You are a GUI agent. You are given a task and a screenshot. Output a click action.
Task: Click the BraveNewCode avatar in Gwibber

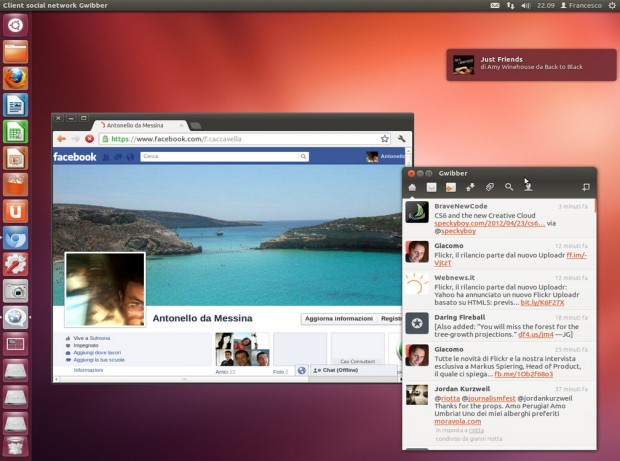(417, 212)
